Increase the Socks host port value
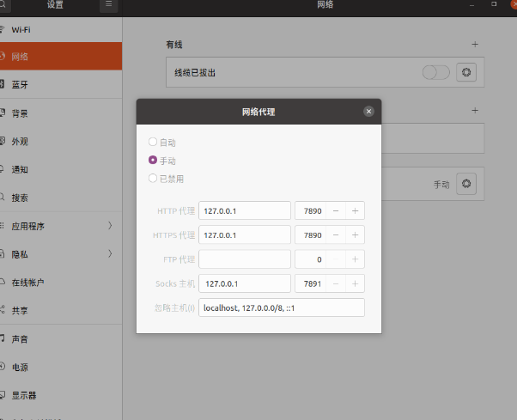 355,283
